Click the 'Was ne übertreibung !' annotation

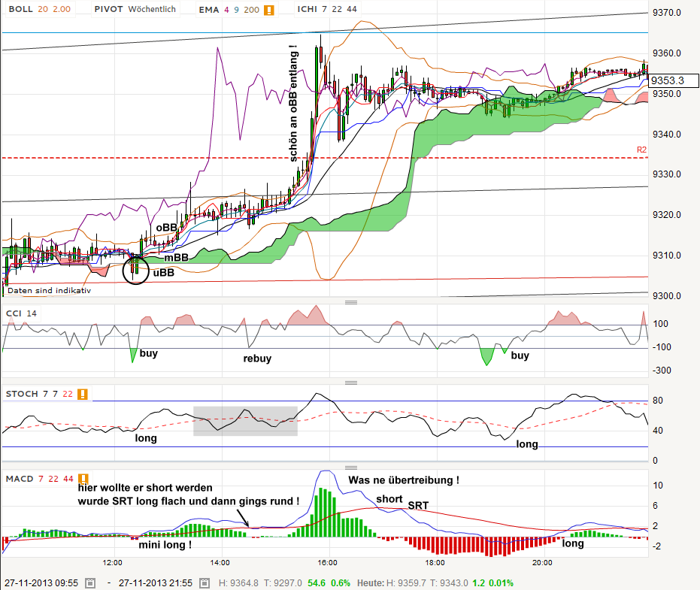404,480
